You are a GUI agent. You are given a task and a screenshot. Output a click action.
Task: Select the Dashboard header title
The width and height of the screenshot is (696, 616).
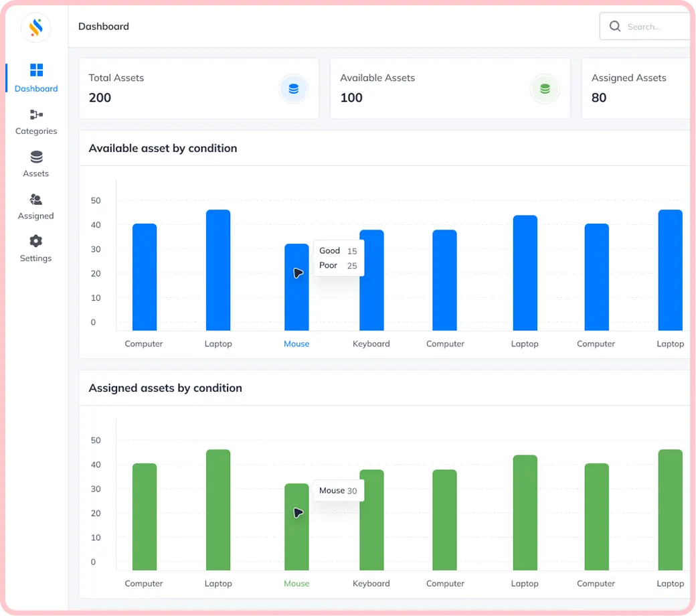[104, 26]
